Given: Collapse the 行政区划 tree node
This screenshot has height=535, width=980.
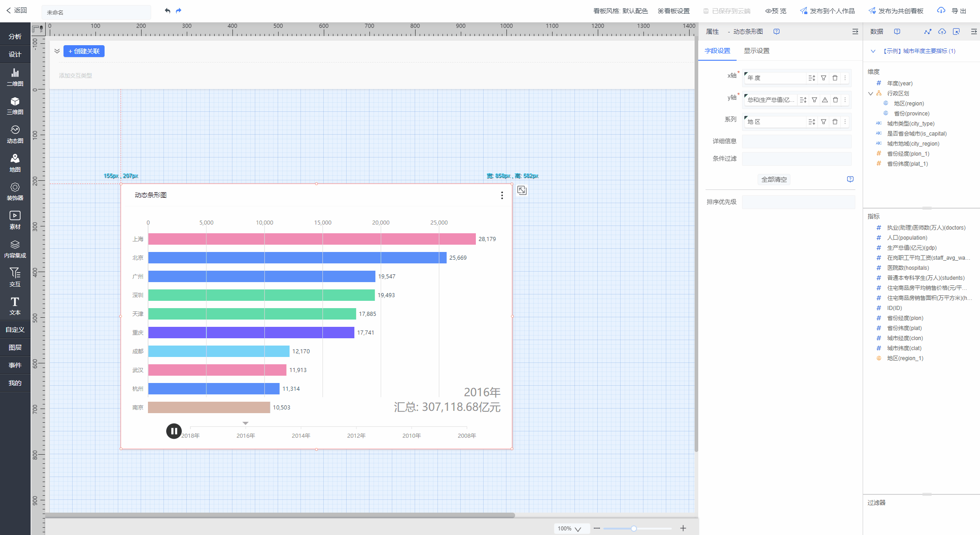Looking at the screenshot, I should coord(871,94).
